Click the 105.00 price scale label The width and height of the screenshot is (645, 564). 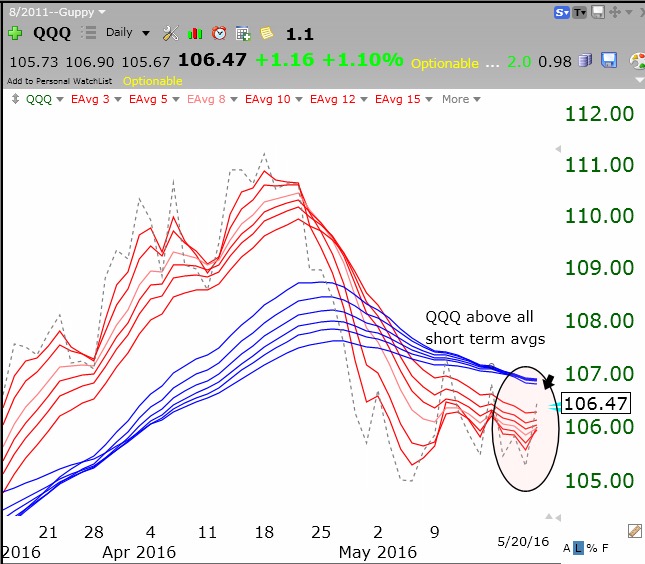pyautogui.click(x=599, y=480)
